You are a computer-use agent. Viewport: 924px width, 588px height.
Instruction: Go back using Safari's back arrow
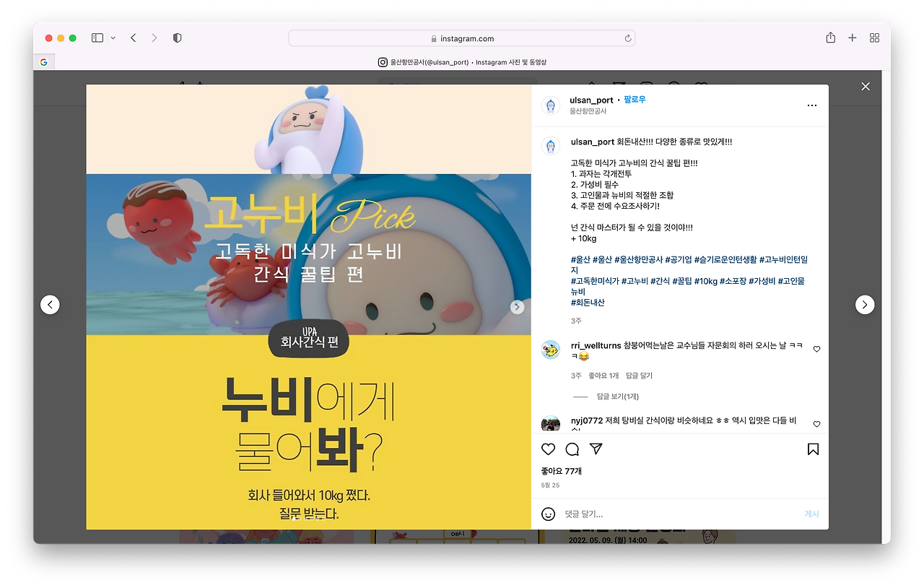pos(133,38)
